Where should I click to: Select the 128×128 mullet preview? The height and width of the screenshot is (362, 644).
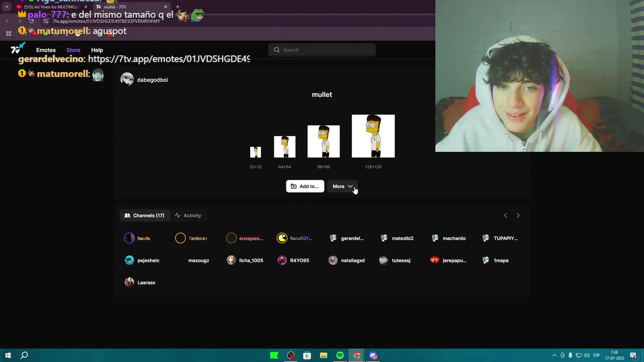point(373,136)
